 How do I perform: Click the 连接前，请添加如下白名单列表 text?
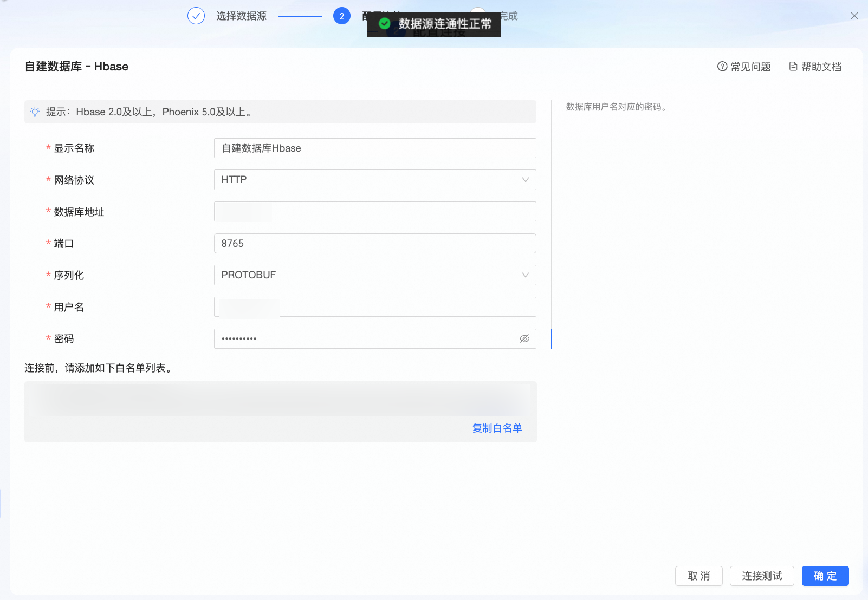[99, 368]
